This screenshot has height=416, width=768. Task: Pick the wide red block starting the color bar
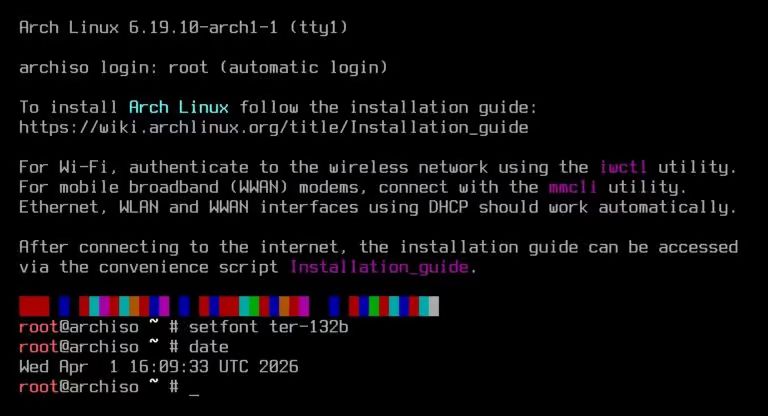tap(34, 306)
